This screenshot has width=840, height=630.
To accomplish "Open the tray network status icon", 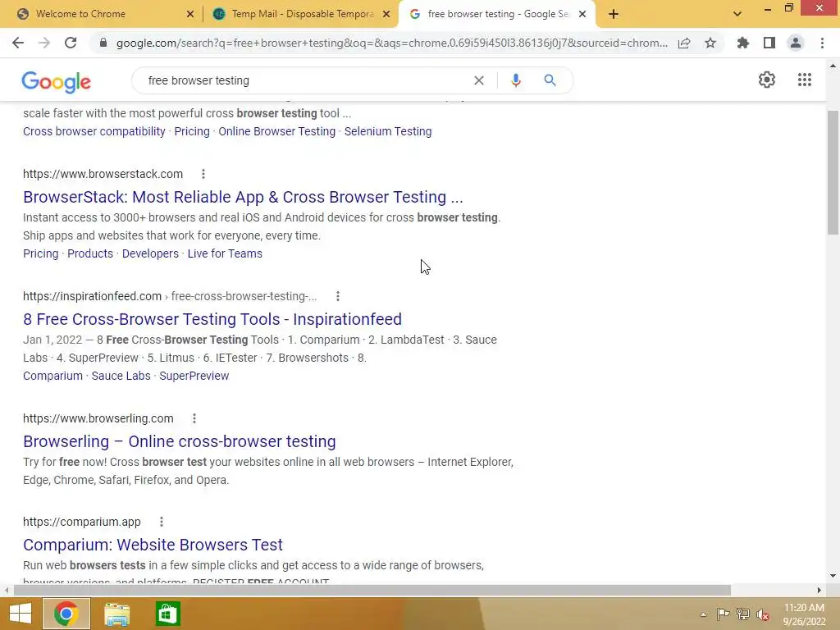I will click(x=743, y=614).
